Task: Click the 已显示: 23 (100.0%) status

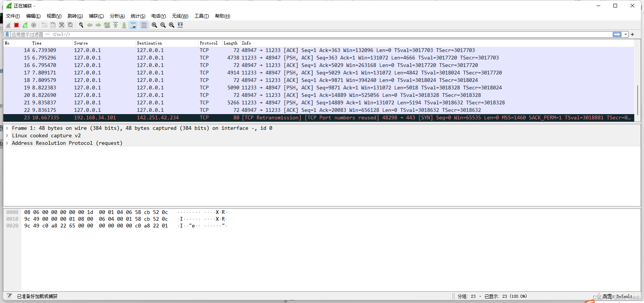Action: 506,296
